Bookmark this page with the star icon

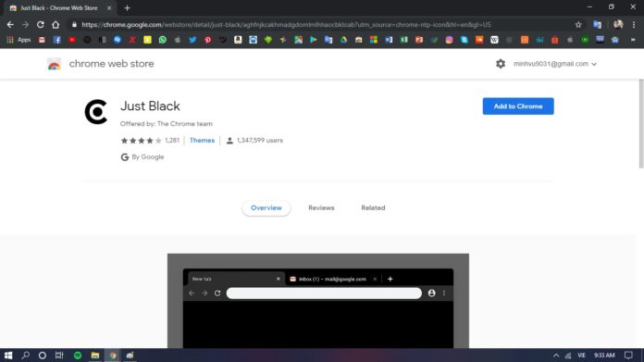click(578, 25)
